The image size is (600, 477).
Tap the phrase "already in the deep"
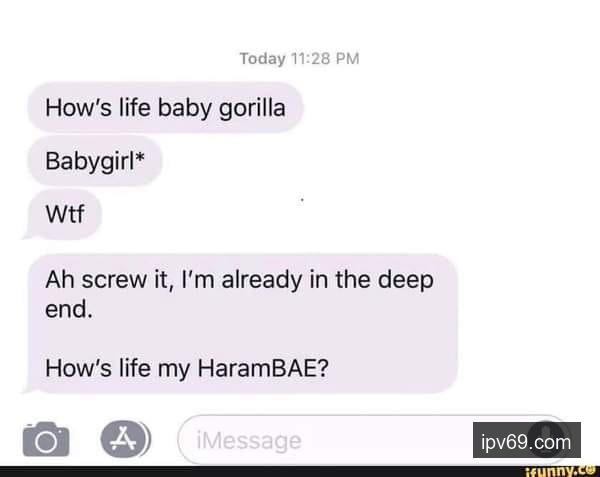328,280
